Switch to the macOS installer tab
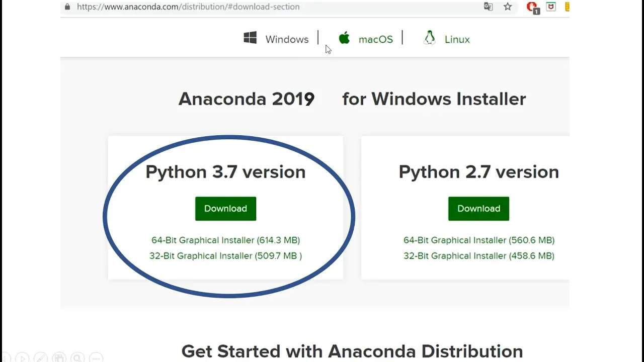Image resolution: width=644 pixels, height=362 pixels. pos(366,39)
